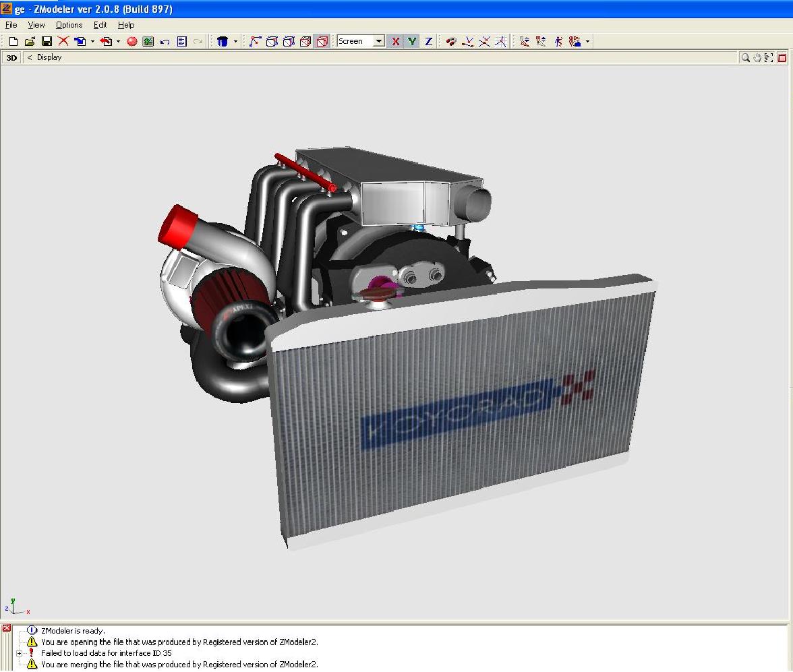Toggle the Y axis button

(x=412, y=42)
